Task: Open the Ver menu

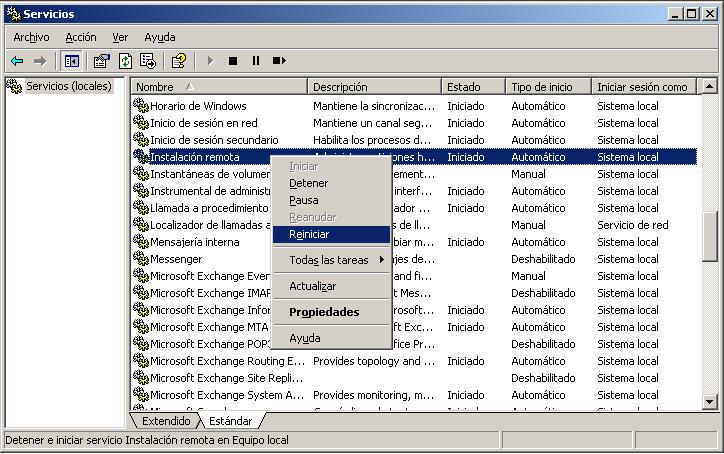Action: click(x=120, y=37)
